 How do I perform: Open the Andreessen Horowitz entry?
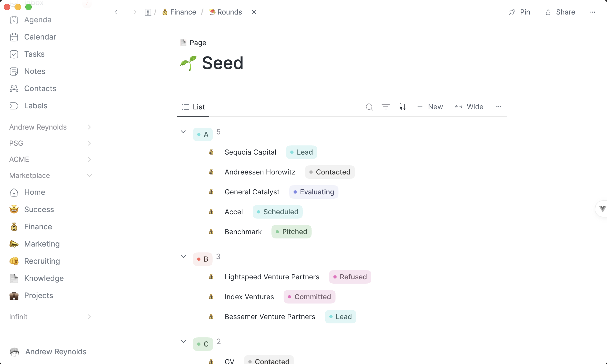tap(260, 172)
